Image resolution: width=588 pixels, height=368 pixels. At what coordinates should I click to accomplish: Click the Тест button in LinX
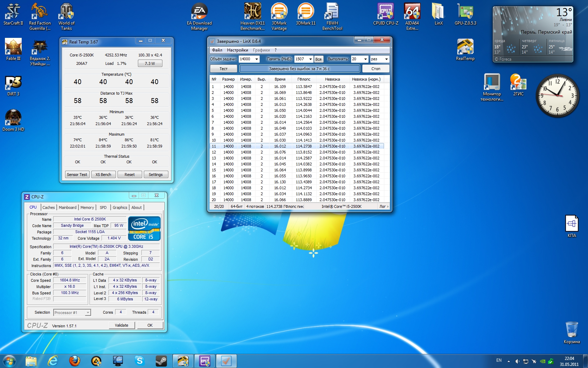(x=223, y=69)
